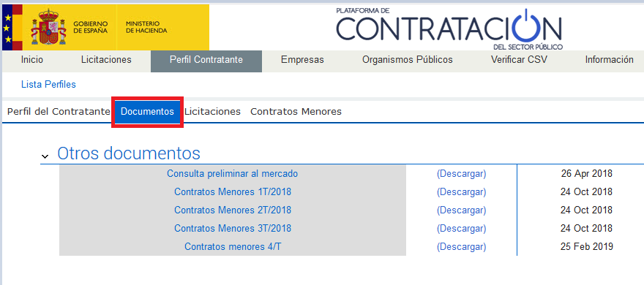The height and width of the screenshot is (285, 644).
Task: Open the Información menu item
Action: pyautogui.click(x=609, y=60)
